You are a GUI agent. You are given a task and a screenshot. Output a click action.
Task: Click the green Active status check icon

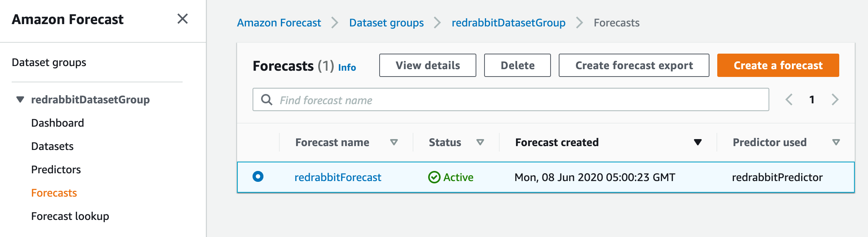(x=434, y=178)
